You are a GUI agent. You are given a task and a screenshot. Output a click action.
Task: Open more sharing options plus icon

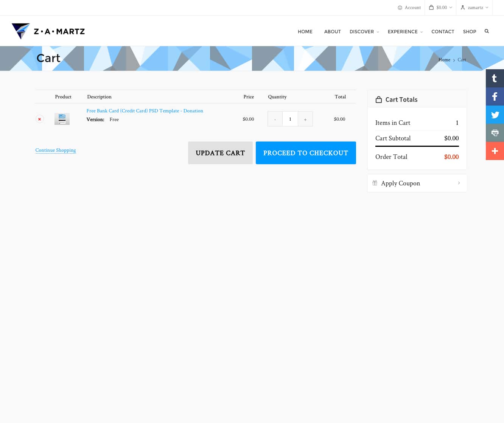pos(495,151)
